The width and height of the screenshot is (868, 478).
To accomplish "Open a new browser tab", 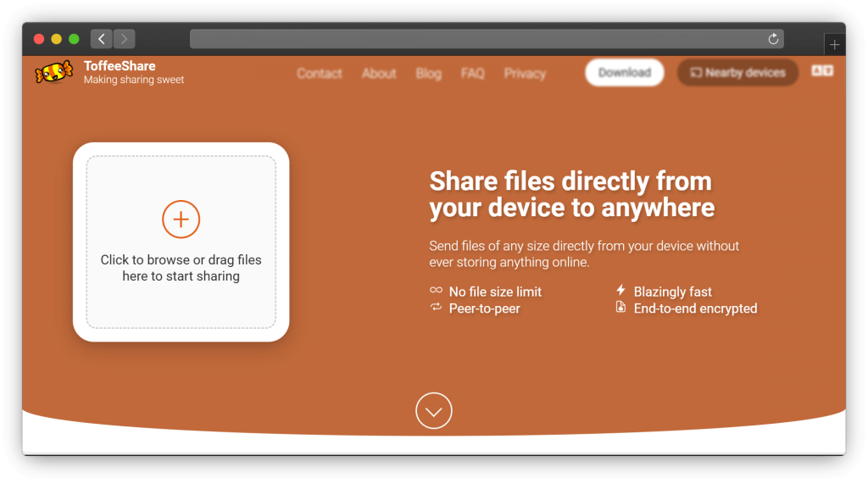I will point(834,45).
